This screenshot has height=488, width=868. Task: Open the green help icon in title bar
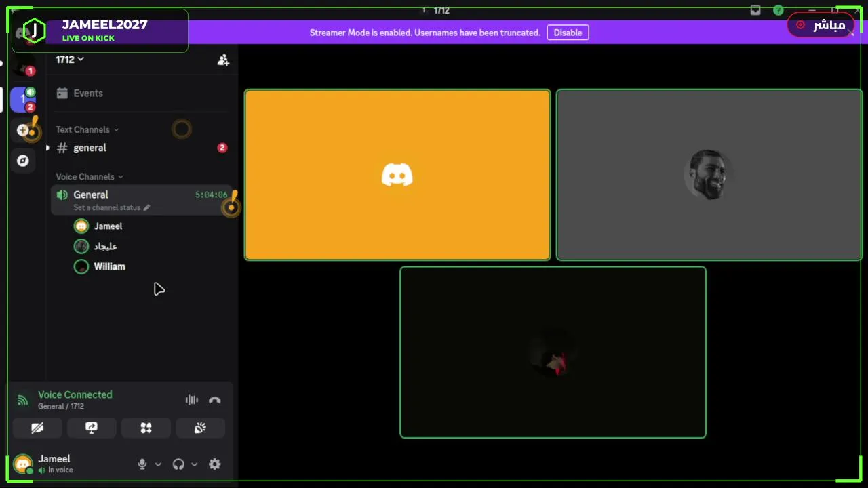click(x=778, y=10)
